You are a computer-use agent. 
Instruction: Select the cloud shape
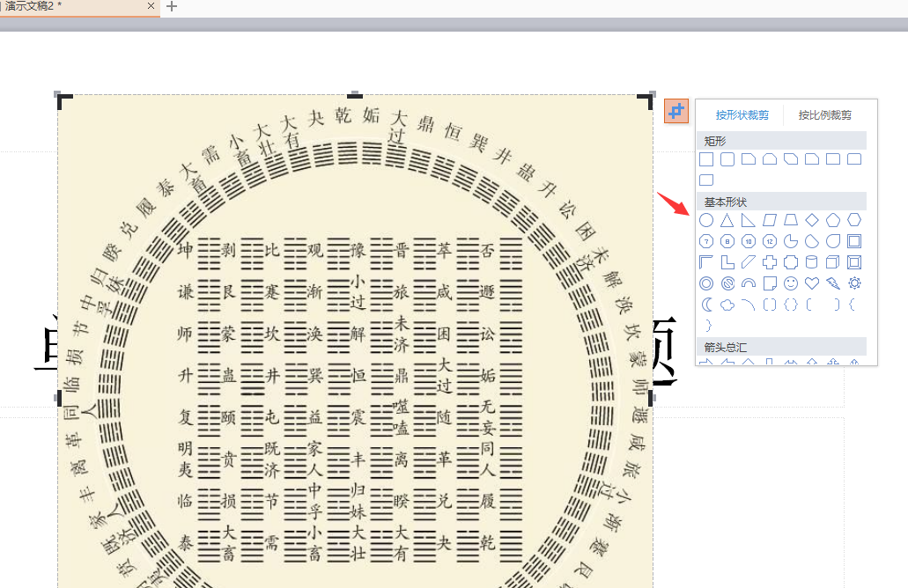coord(727,305)
